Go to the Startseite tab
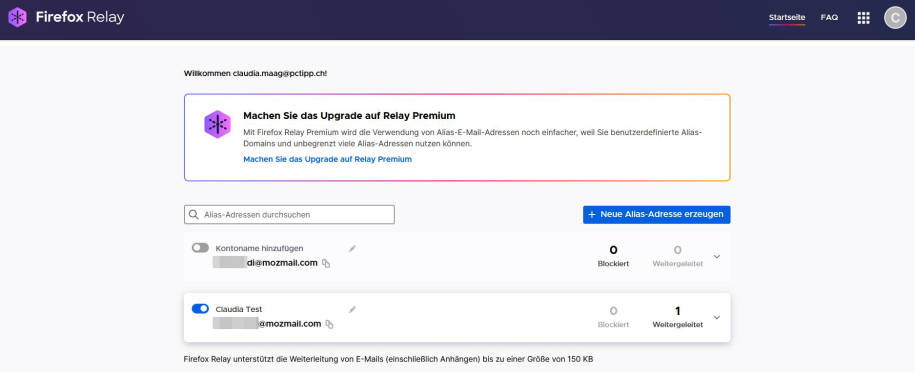This screenshot has width=915, height=372. (787, 18)
